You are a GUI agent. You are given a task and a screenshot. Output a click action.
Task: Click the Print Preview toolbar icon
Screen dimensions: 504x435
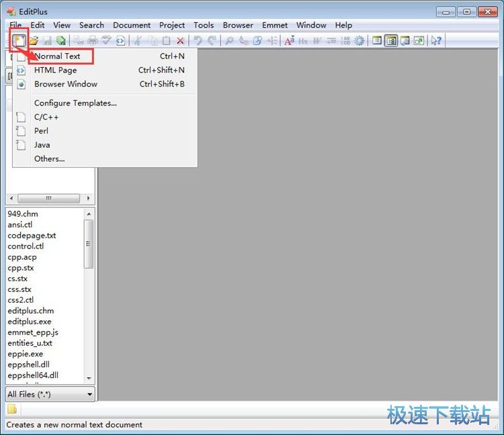(x=78, y=41)
